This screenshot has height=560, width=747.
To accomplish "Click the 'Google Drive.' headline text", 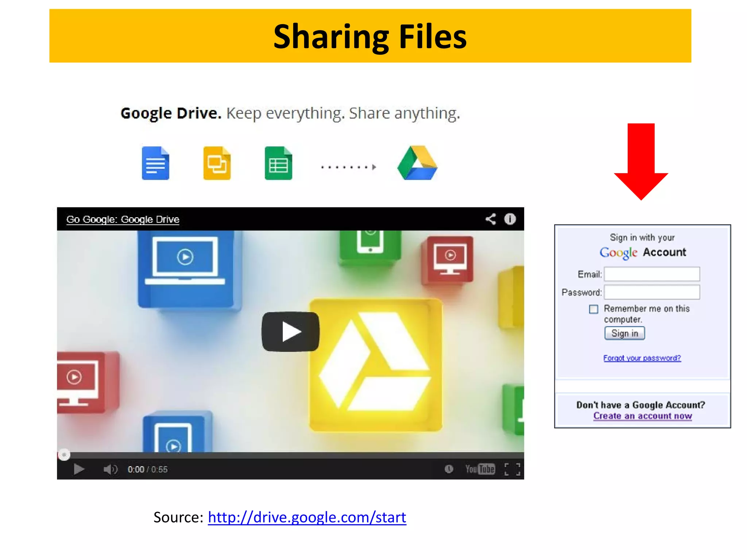I will click(x=171, y=113).
